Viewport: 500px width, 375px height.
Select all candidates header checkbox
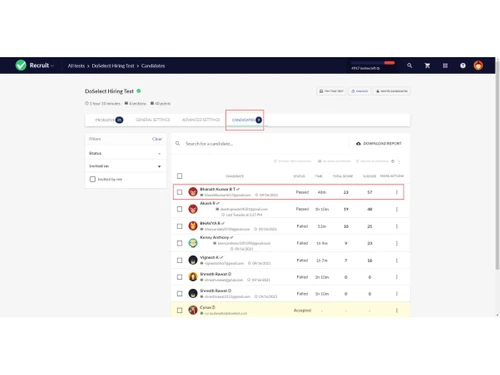(x=180, y=176)
